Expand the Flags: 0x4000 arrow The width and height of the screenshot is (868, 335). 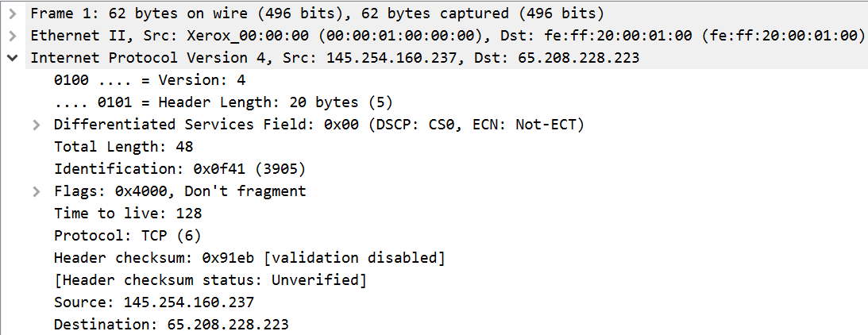(x=36, y=191)
